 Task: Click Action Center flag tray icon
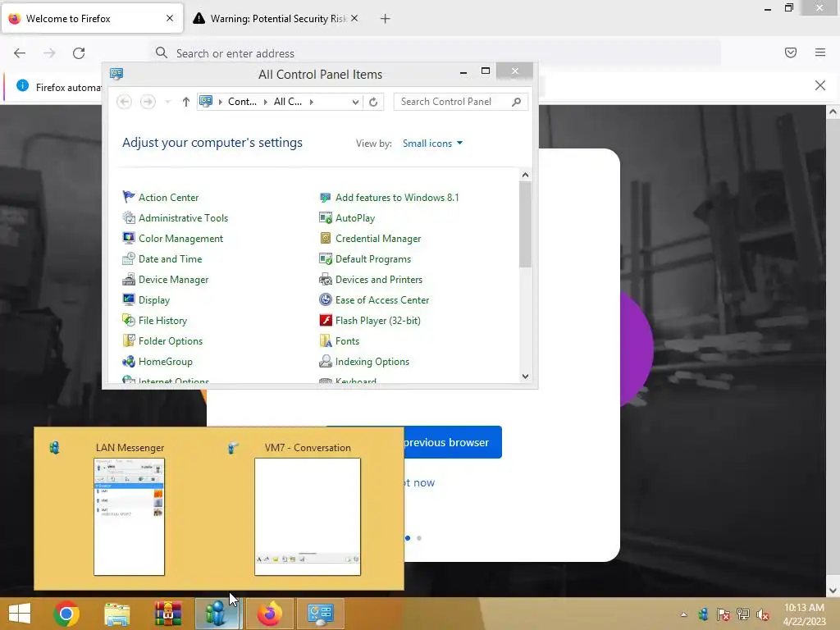point(723,614)
